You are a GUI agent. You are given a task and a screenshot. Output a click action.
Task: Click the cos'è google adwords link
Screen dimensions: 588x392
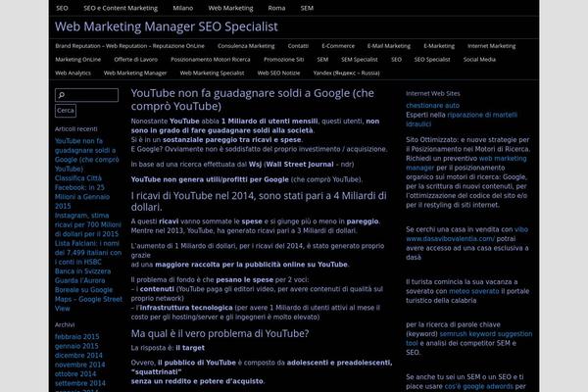(x=479, y=386)
